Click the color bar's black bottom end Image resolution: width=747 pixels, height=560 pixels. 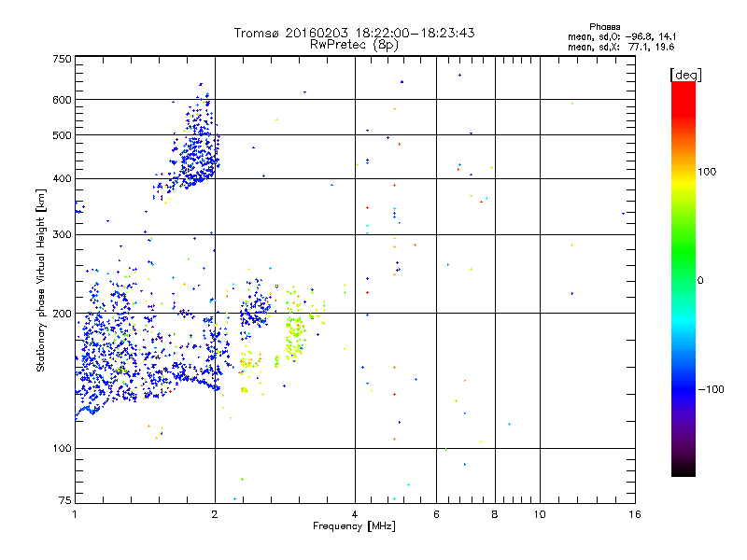[684, 470]
